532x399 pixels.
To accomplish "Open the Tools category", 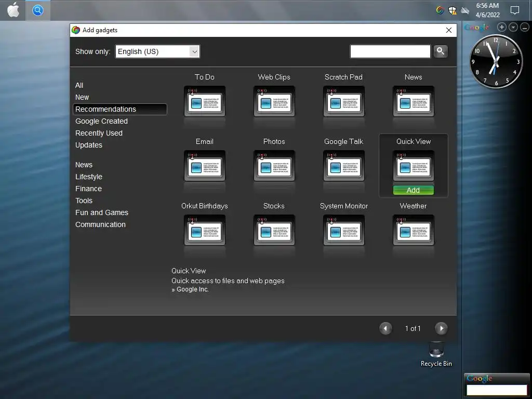I will (x=84, y=201).
